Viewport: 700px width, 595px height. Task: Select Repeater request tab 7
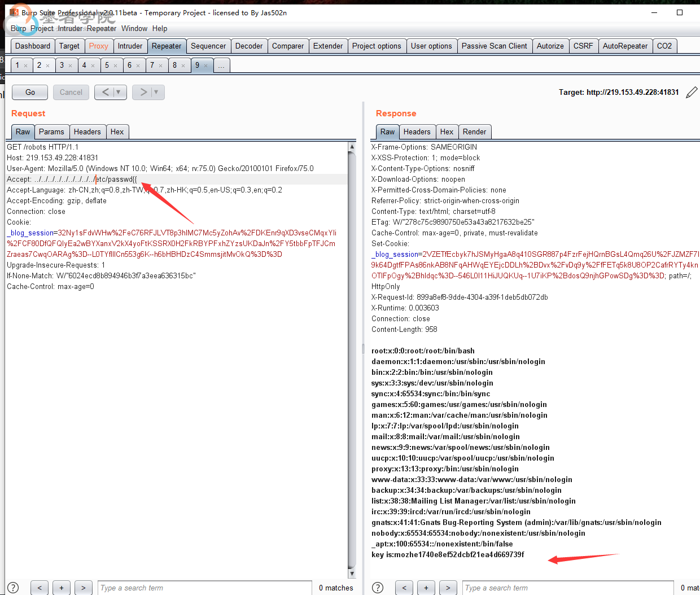(x=152, y=65)
